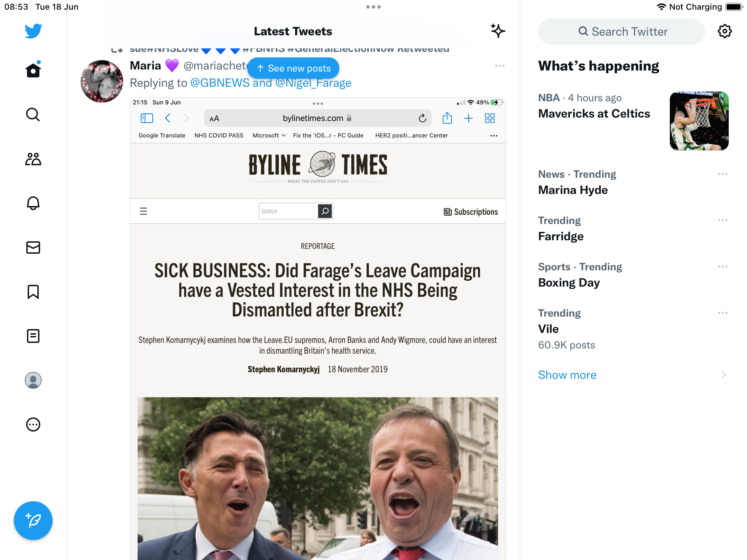The height and width of the screenshot is (560, 747).
Task: Open Twitter settings gear icon
Action: coord(725,31)
